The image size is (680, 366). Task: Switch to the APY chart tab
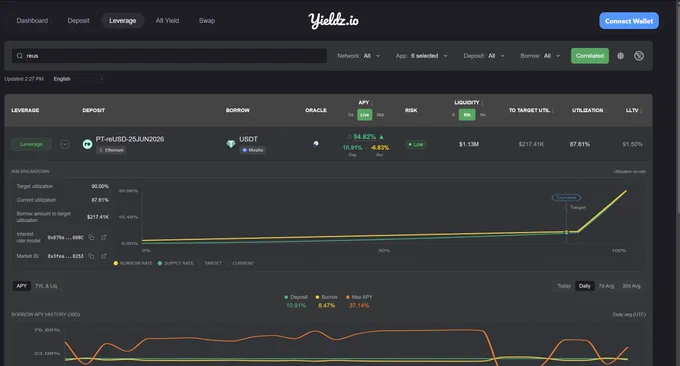(22, 286)
